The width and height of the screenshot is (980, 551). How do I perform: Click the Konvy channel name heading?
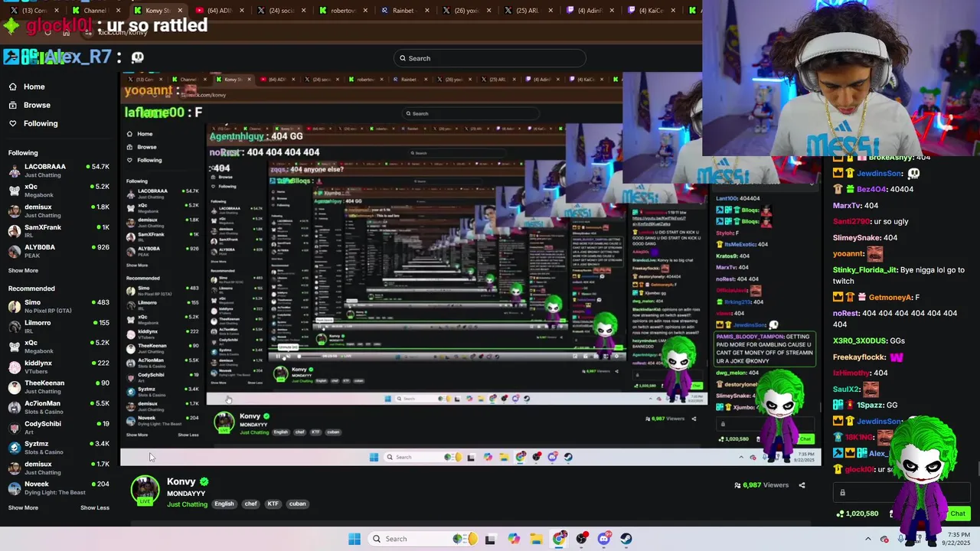(181, 481)
